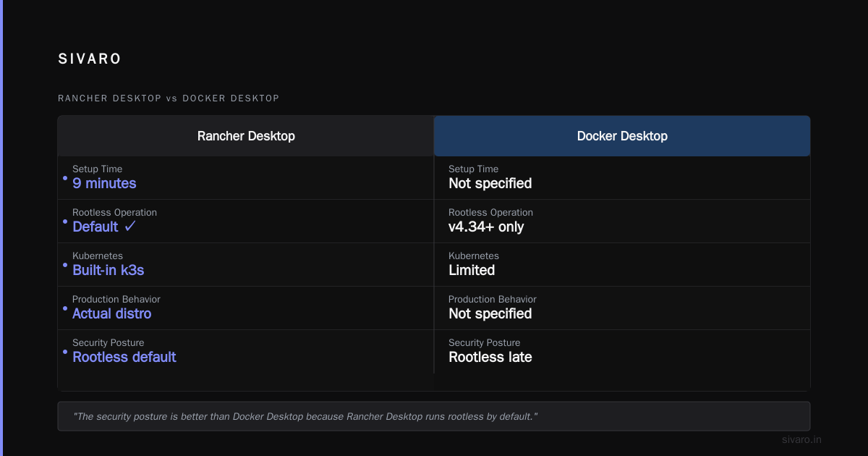868x456 pixels.
Task: Click Rancher's 'Kubernetes' label
Action: pyautogui.click(x=98, y=256)
